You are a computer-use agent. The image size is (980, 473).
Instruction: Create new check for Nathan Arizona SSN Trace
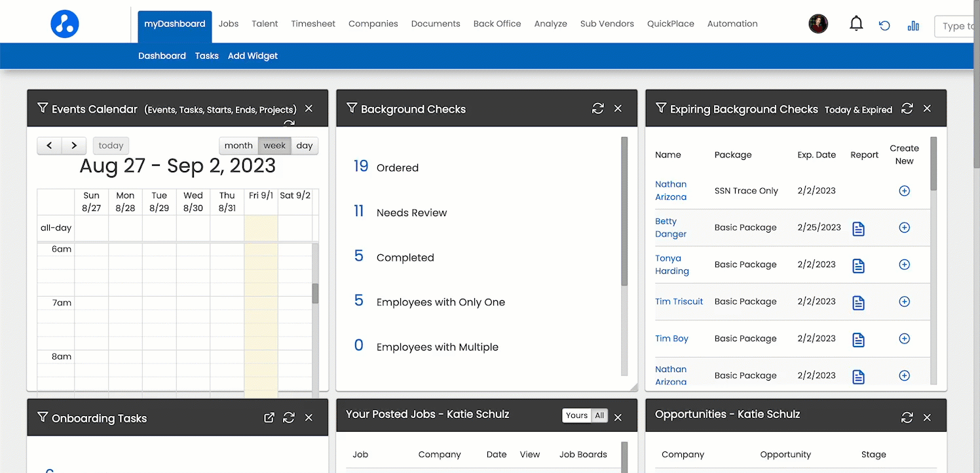904,191
